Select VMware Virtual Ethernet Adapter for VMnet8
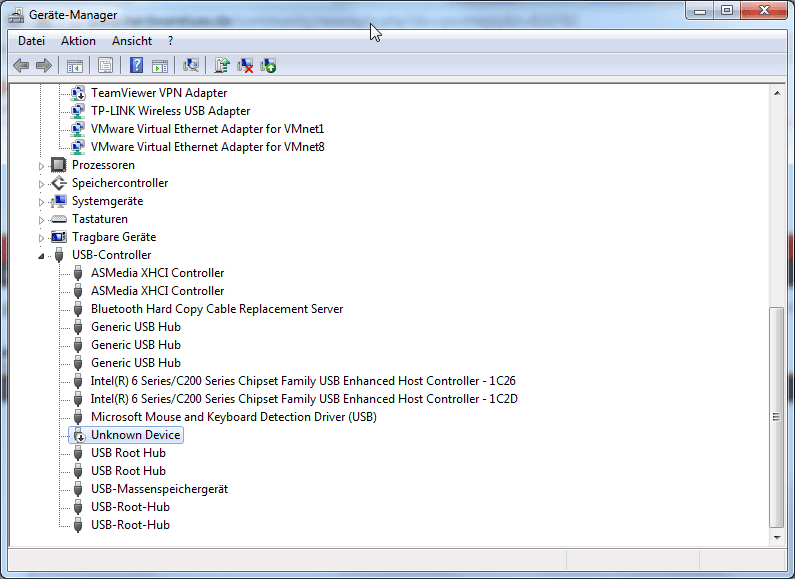Viewport: 795px width, 579px height. tap(207, 147)
